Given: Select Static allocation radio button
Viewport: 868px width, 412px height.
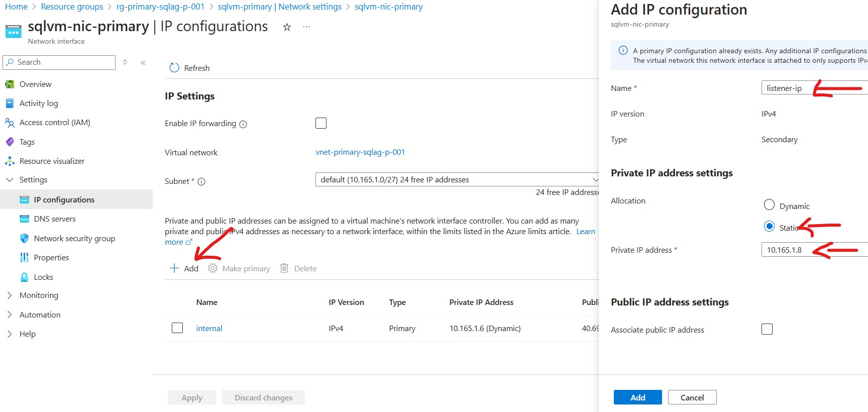Looking at the screenshot, I should coord(769,226).
